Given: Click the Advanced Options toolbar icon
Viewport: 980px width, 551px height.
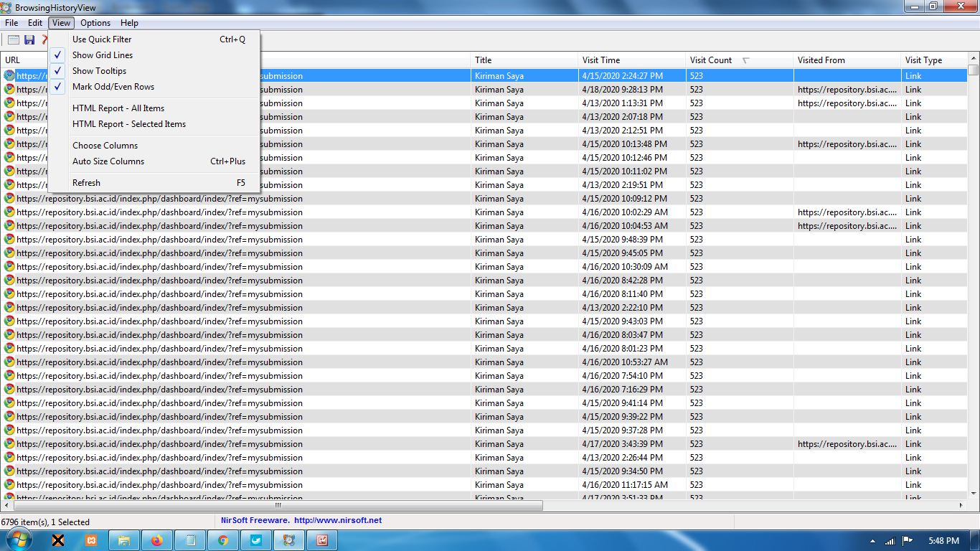Looking at the screenshot, I should click(x=14, y=39).
